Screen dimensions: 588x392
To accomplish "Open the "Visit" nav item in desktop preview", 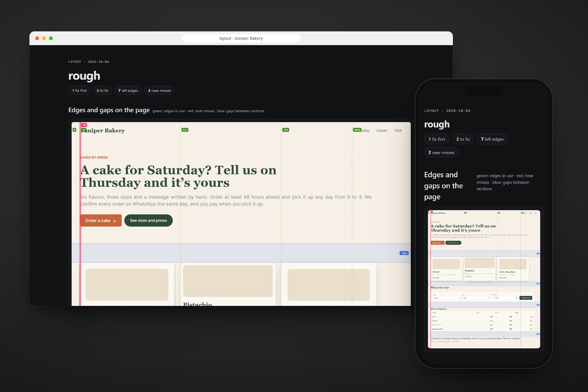I will [398, 131].
